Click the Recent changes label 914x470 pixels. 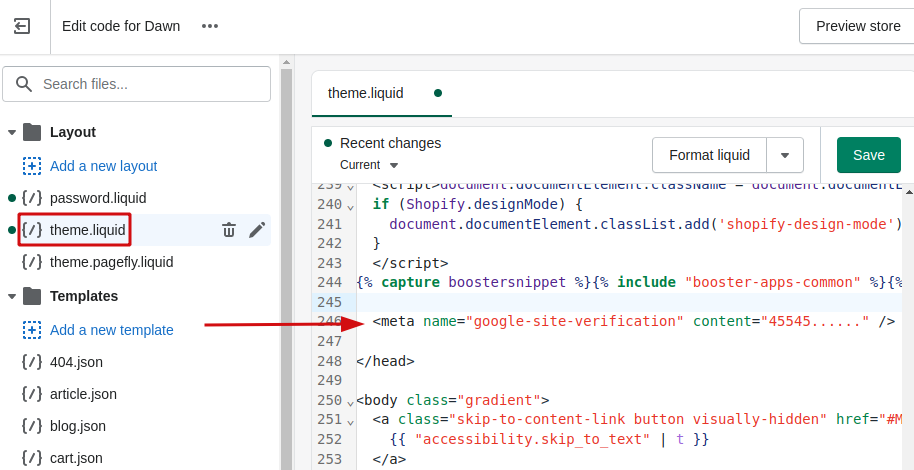coord(391,143)
